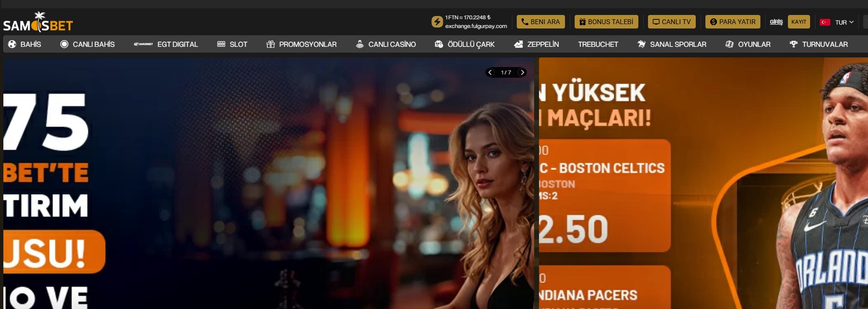This screenshot has height=309, width=868.
Task: Click the live circle icon beside Canlı Bahis
Action: pos(64,44)
